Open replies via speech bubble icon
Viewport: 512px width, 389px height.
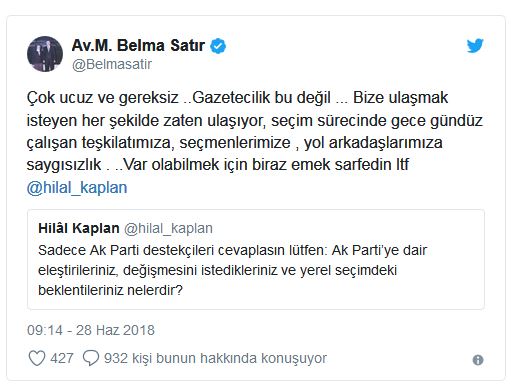pos(91,358)
